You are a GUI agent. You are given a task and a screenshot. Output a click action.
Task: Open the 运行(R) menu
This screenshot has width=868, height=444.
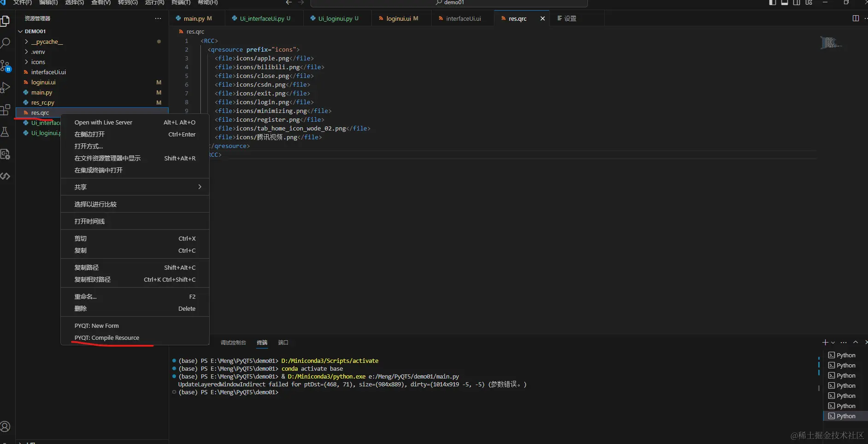[x=154, y=2]
